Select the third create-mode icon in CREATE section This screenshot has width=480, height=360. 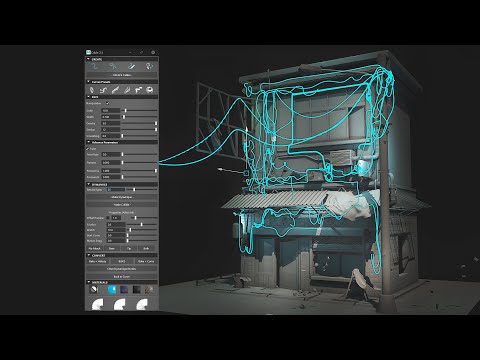point(131,67)
